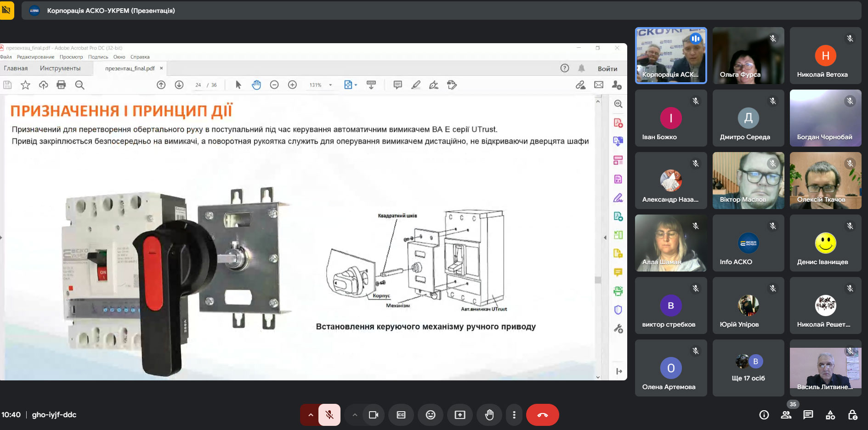Show the people list in Meet
Screen dimensions: 868x430
pyautogui.click(x=786, y=415)
